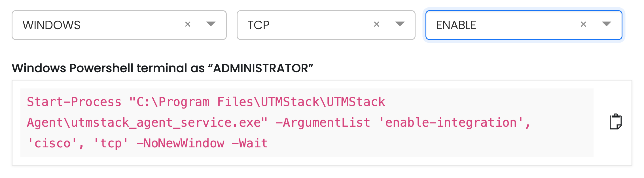Viewport: 644px width, 178px height.
Task: Clear the TCP protocol selection
Action: pos(376,24)
